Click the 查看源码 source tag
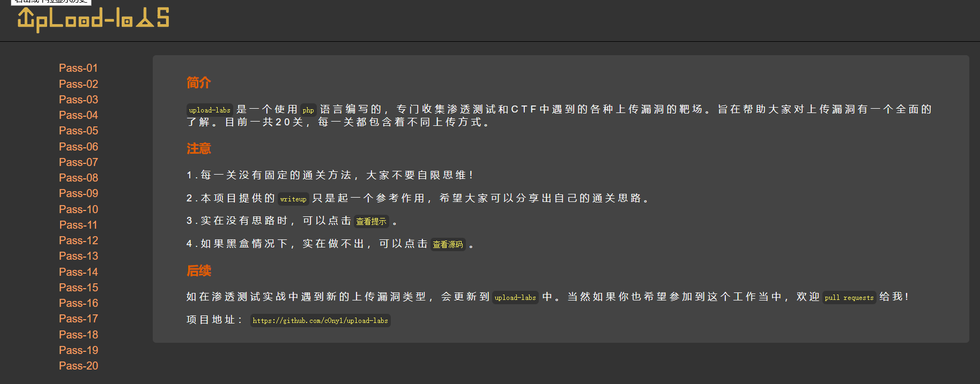Image resolution: width=980 pixels, height=384 pixels. click(448, 244)
